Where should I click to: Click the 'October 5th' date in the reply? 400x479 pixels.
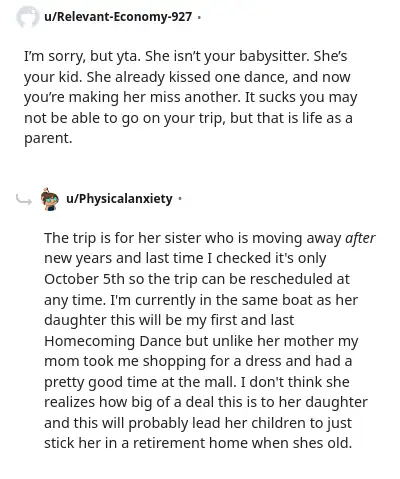[84, 279]
